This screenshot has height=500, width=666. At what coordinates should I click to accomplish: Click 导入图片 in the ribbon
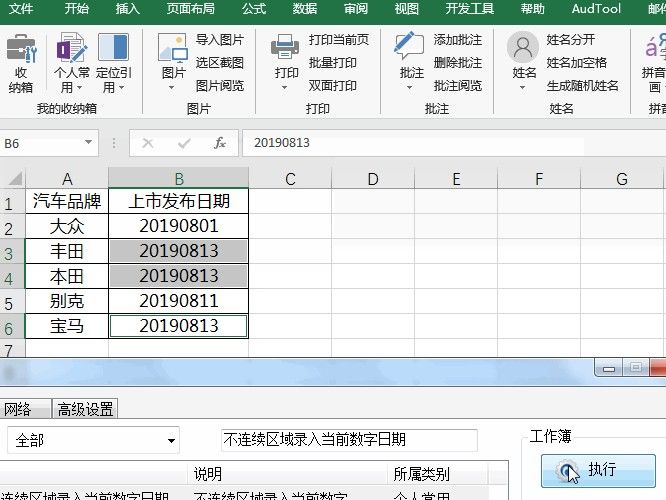coord(220,40)
